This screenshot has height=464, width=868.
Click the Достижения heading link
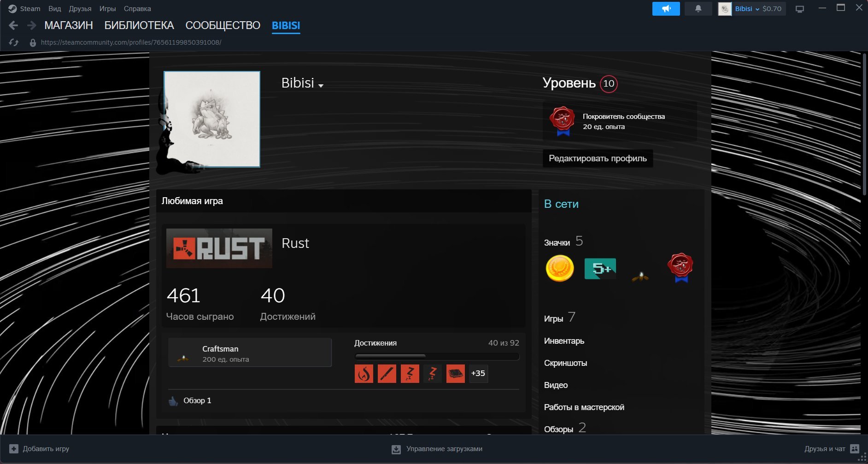point(375,343)
